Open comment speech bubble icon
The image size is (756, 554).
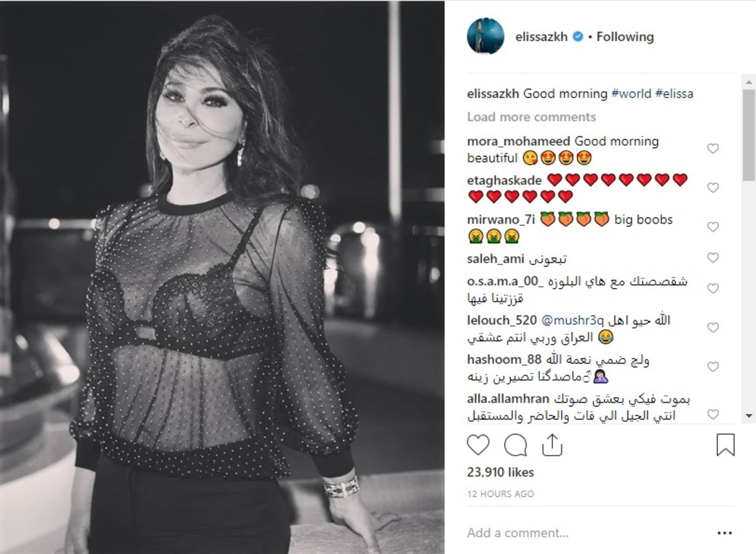tap(515, 446)
